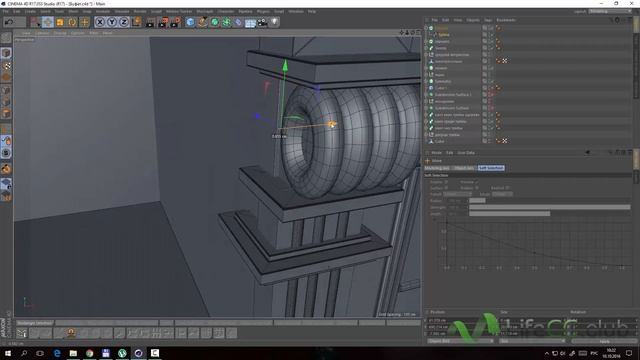Expand the Symmetry object in tree
640x360 pixels.
coord(426,81)
